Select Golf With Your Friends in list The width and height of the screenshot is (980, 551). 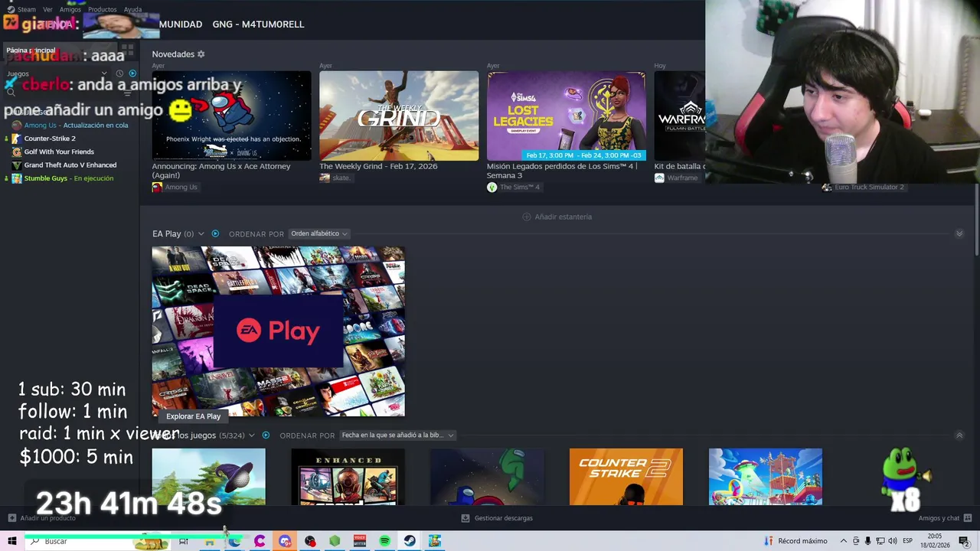pyautogui.click(x=59, y=152)
